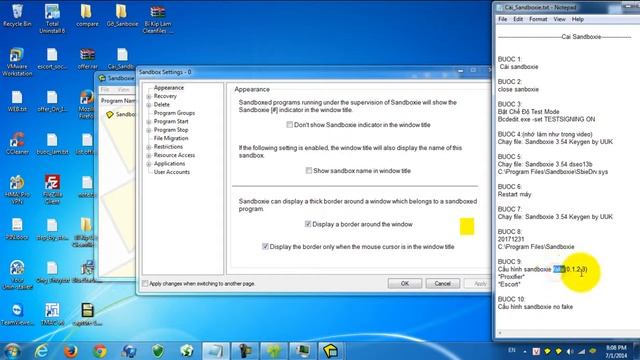This screenshot has width=640, height=360.
Task: Launch FileZilla Client desktop shortcut
Action: [52, 190]
